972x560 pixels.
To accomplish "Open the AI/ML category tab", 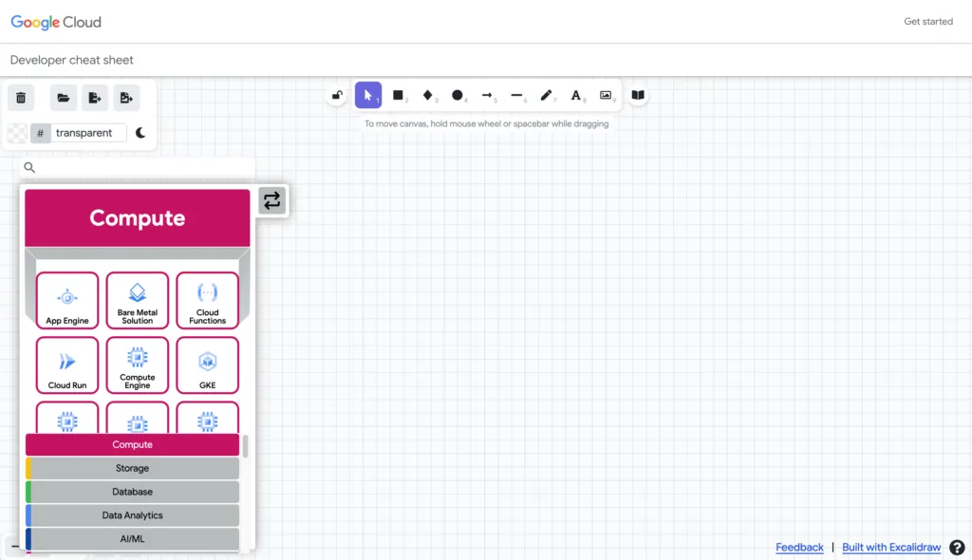I will coord(132,539).
